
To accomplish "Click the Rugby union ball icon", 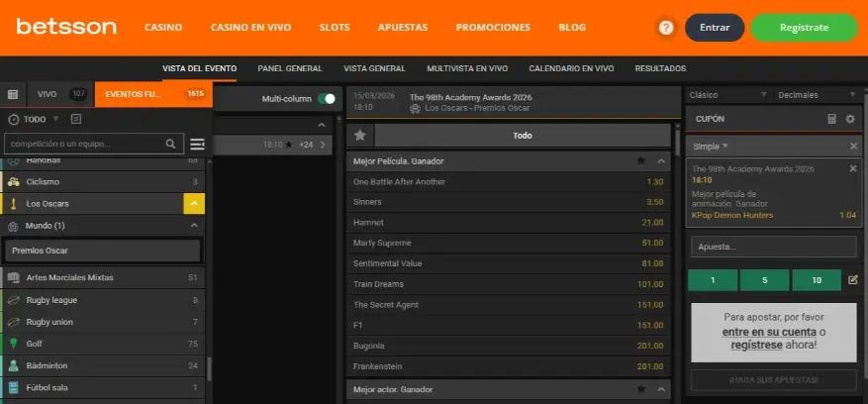I will tap(14, 322).
